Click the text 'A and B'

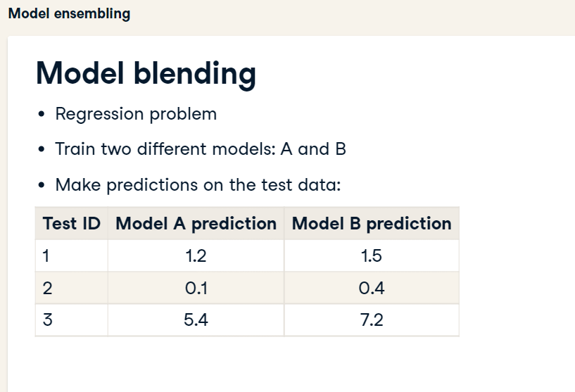coord(313,149)
